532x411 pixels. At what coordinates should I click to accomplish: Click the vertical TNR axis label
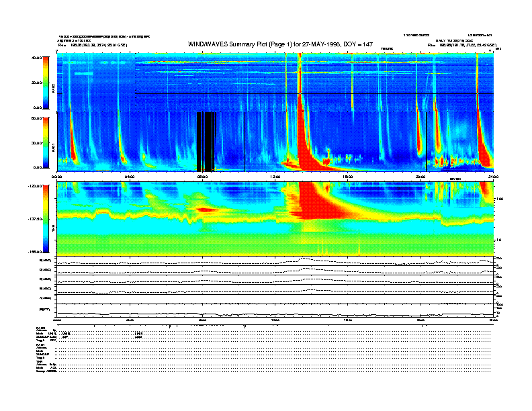coord(53,229)
